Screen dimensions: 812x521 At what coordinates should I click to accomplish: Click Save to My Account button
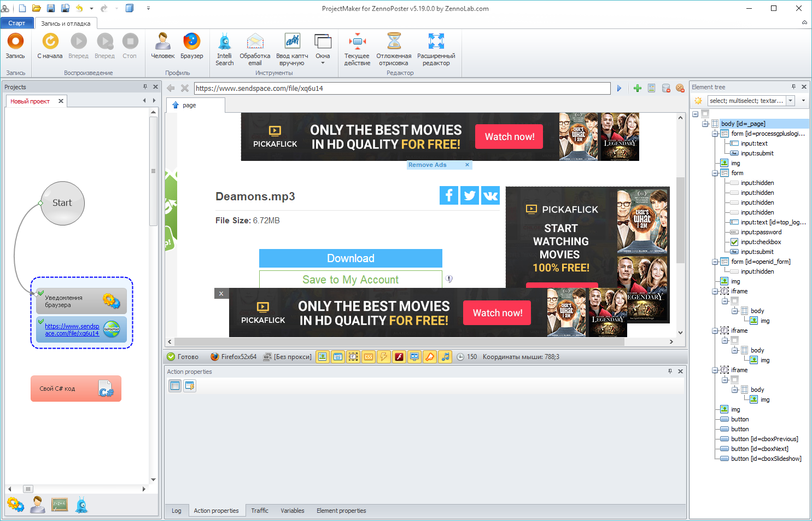click(x=350, y=279)
